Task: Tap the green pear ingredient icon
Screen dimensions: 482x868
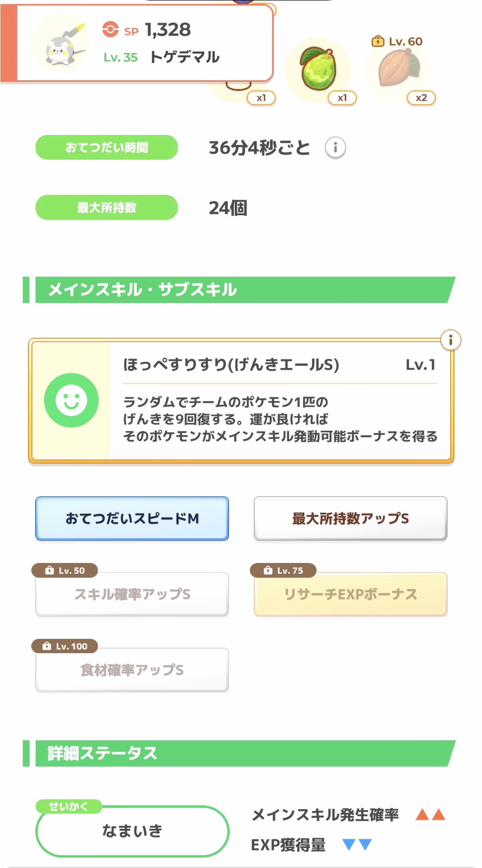Action: coord(318,69)
